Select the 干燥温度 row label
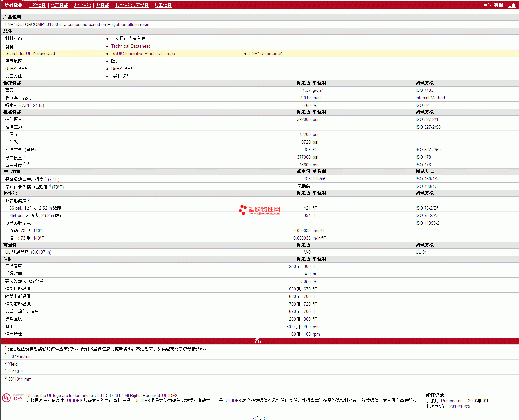Screen dimensions: 519x420 coord(13,266)
